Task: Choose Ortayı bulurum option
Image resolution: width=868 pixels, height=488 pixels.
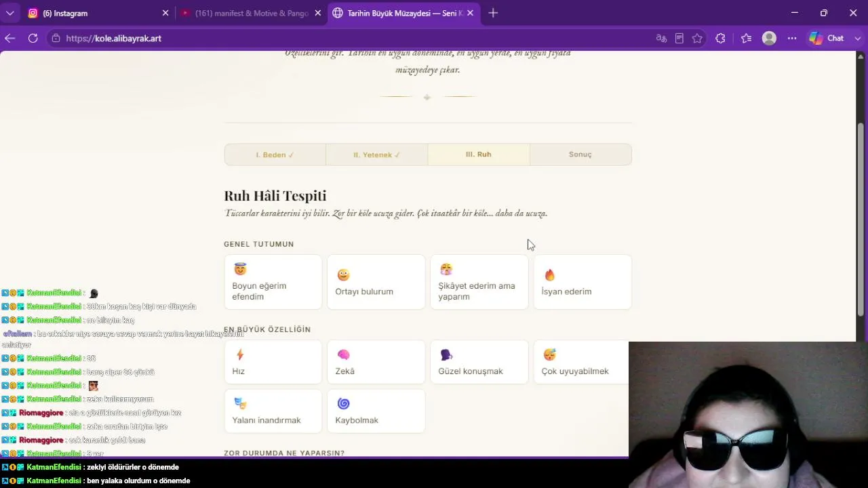Action: (x=376, y=282)
